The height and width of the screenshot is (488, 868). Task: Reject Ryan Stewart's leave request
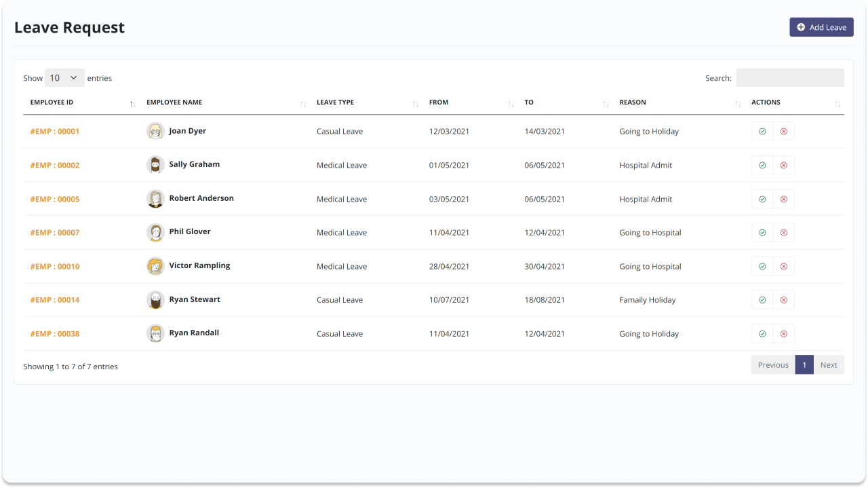(783, 299)
